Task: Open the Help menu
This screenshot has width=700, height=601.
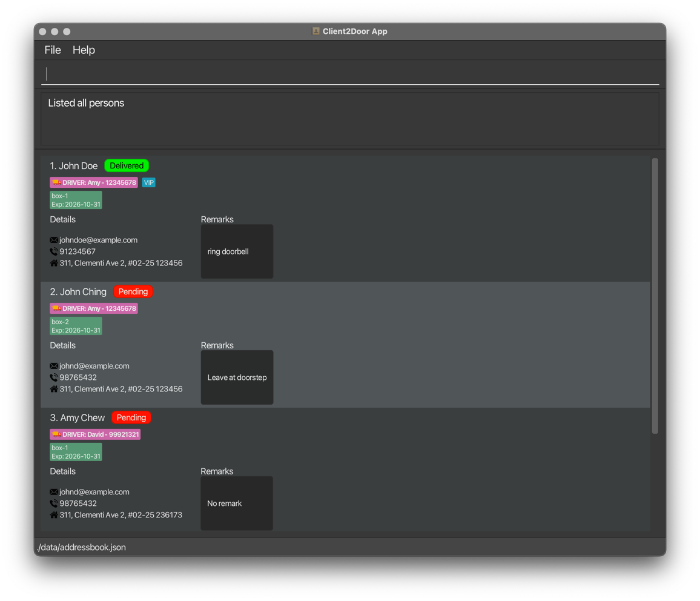Action: [x=84, y=50]
